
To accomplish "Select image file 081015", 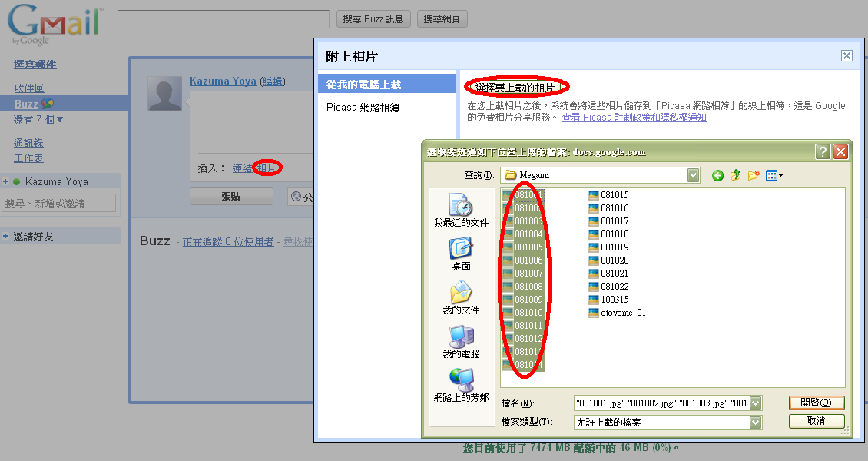I will tap(608, 195).
